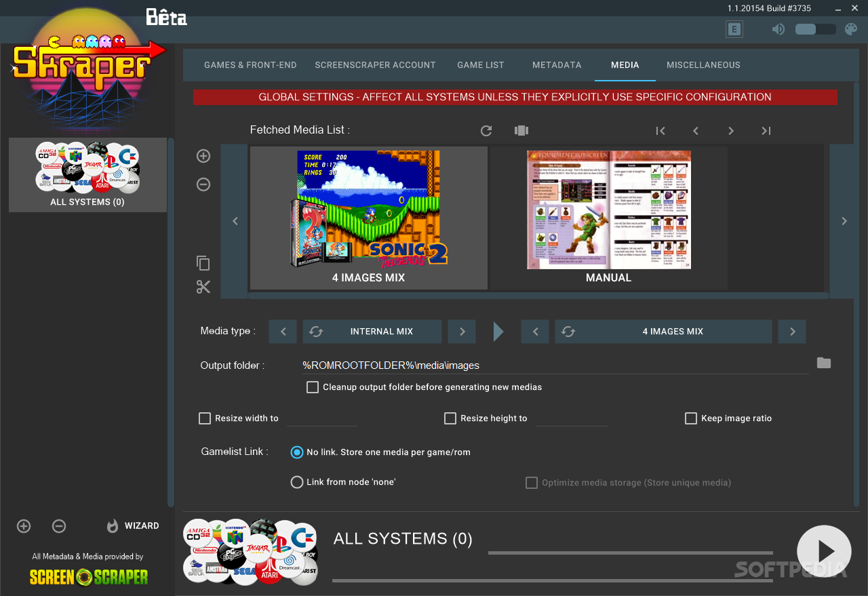Click the play triangle between media types
Image resolution: width=868 pixels, height=596 pixels.
[x=498, y=332]
